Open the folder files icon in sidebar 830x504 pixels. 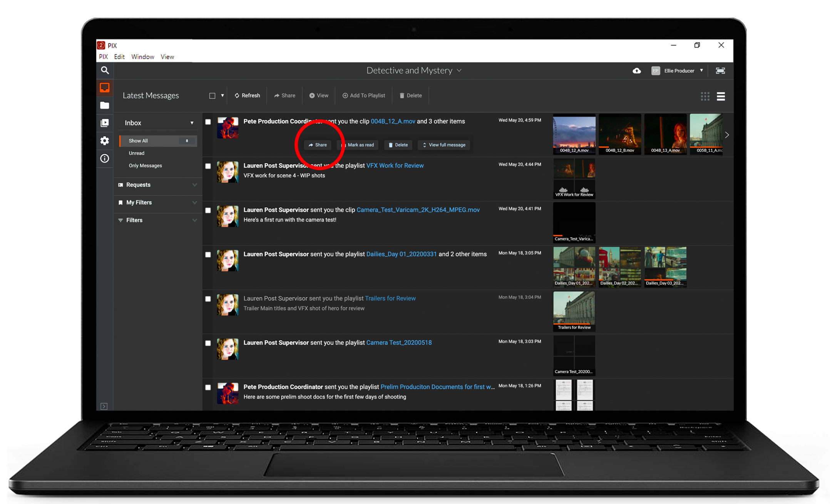pos(105,105)
